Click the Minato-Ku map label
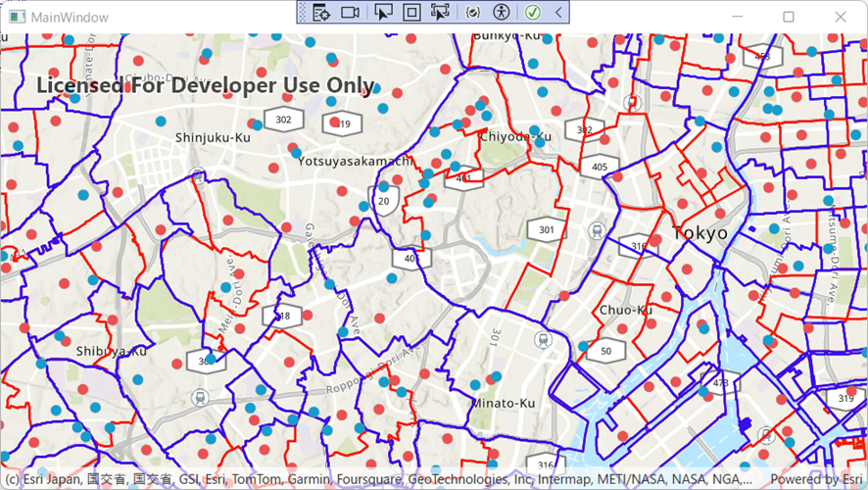Screen dimensions: 868x490 tap(504, 403)
